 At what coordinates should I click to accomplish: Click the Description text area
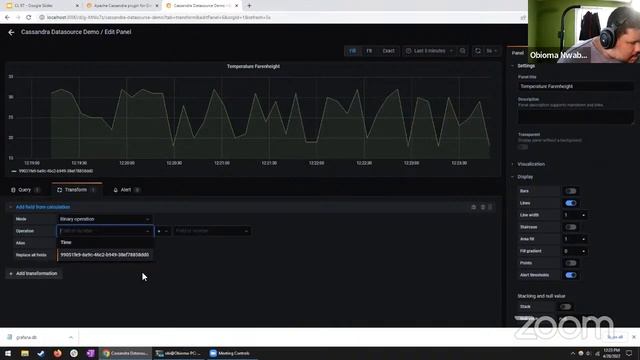click(x=576, y=117)
